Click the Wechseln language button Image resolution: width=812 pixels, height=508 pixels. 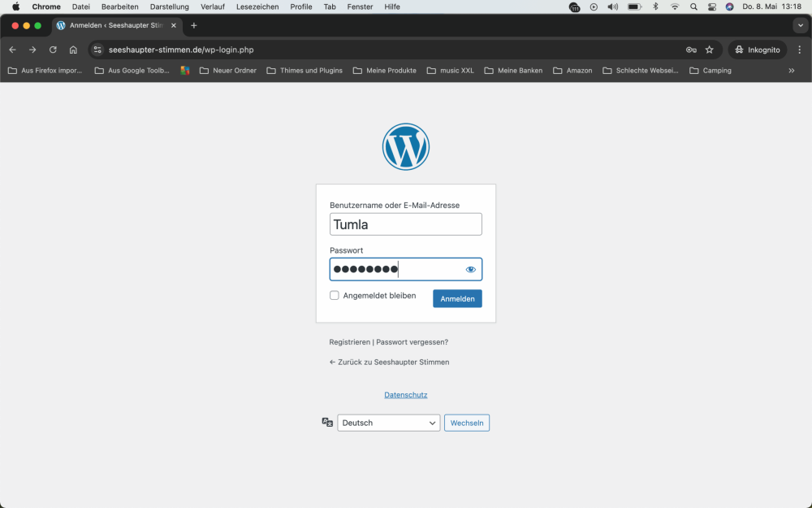tap(467, 423)
